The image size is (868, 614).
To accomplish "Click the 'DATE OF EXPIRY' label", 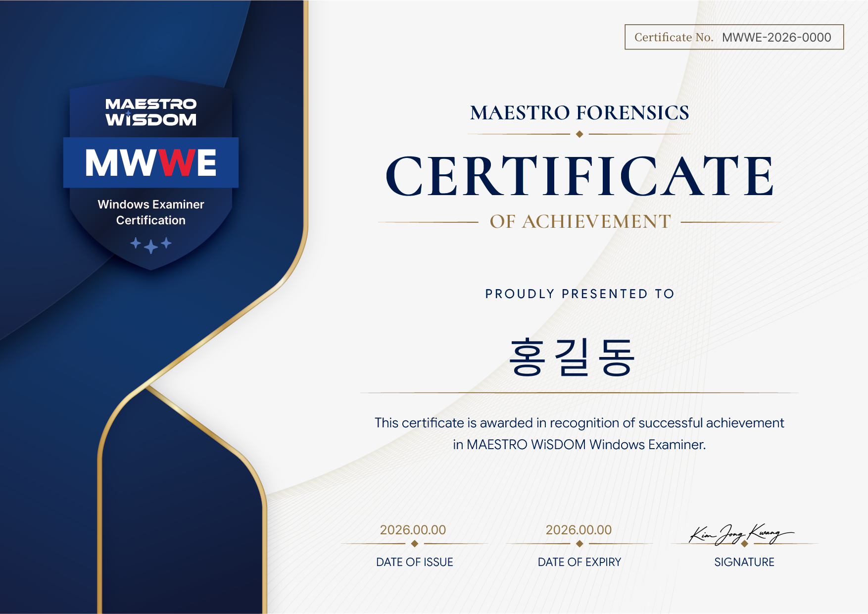I will [x=579, y=562].
